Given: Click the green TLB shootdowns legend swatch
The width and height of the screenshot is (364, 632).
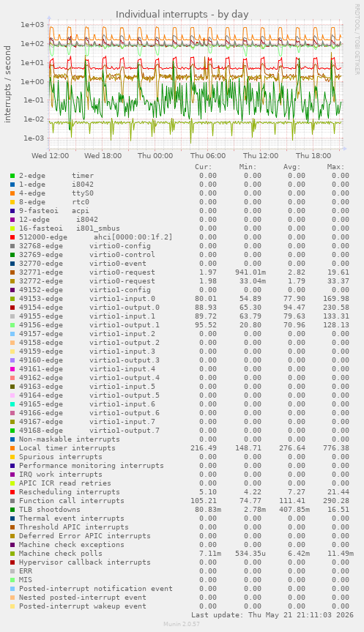Looking at the screenshot, I should tap(12, 510).
